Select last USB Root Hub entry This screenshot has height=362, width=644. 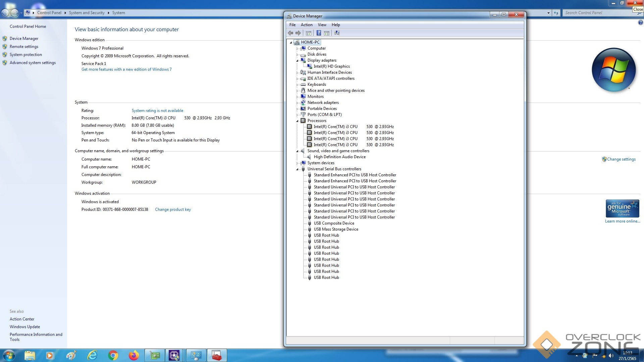326,278
